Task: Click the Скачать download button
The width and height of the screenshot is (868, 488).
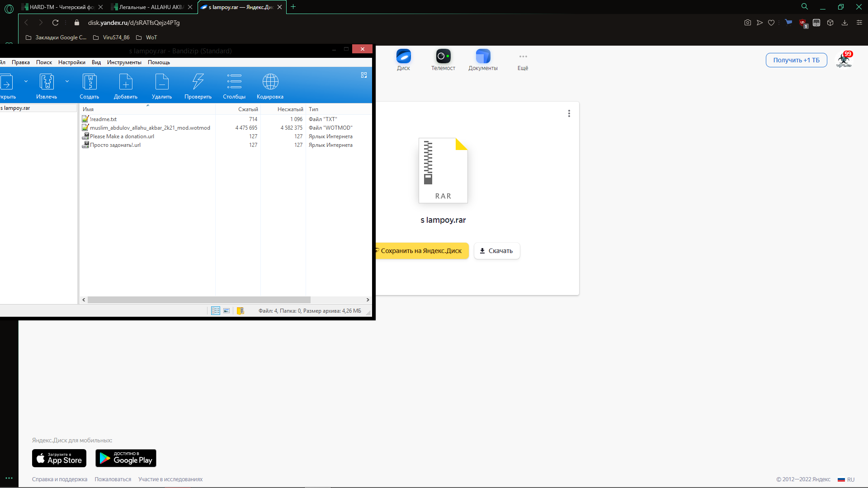Action: tap(497, 251)
